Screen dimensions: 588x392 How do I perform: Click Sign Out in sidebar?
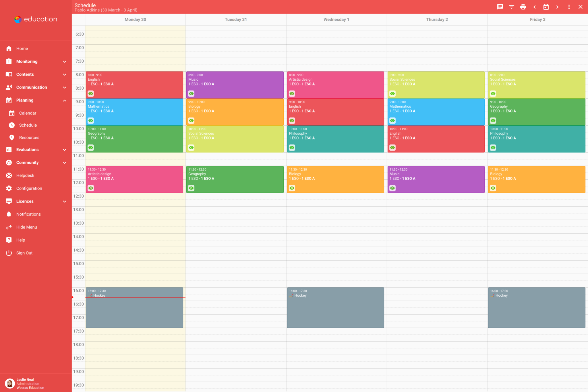(24, 253)
